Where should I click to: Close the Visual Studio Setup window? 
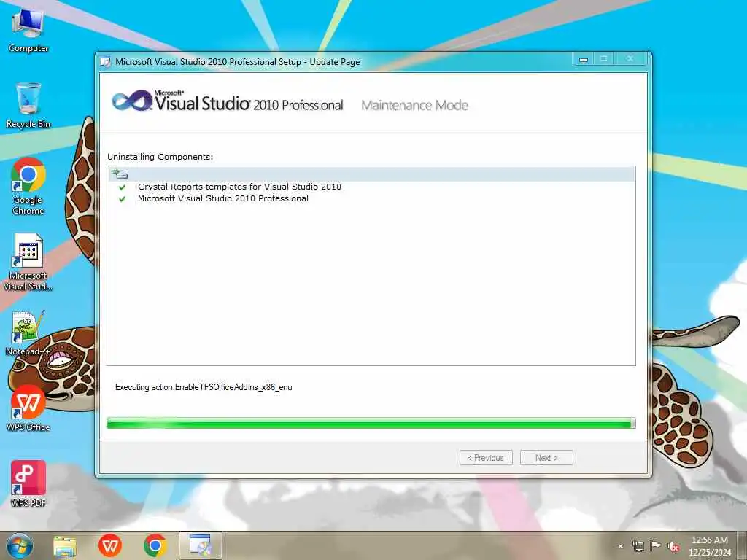(x=630, y=60)
